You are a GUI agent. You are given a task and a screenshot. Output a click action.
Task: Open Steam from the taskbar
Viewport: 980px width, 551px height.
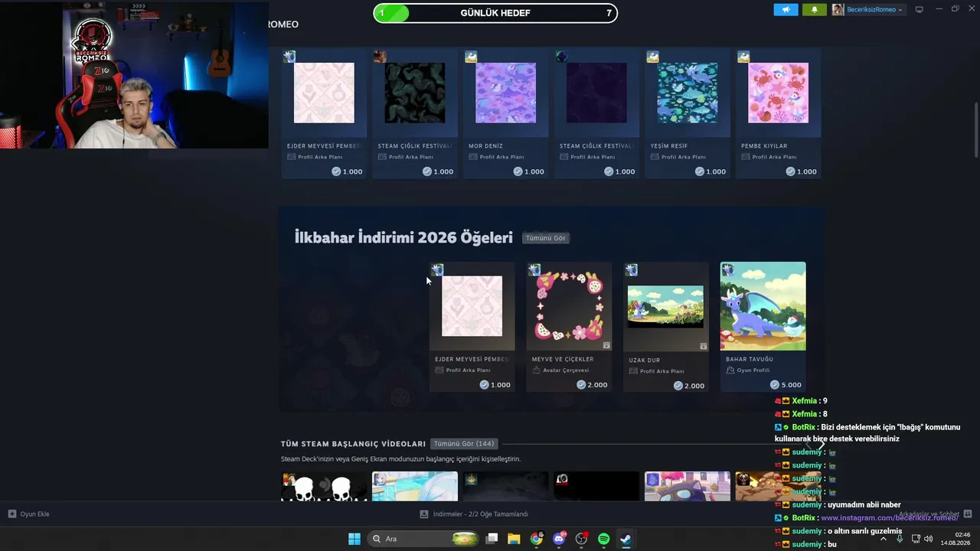point(626,539)
